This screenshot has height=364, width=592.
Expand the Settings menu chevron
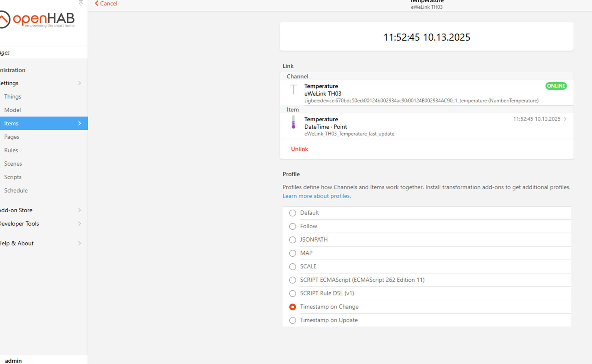79,83
